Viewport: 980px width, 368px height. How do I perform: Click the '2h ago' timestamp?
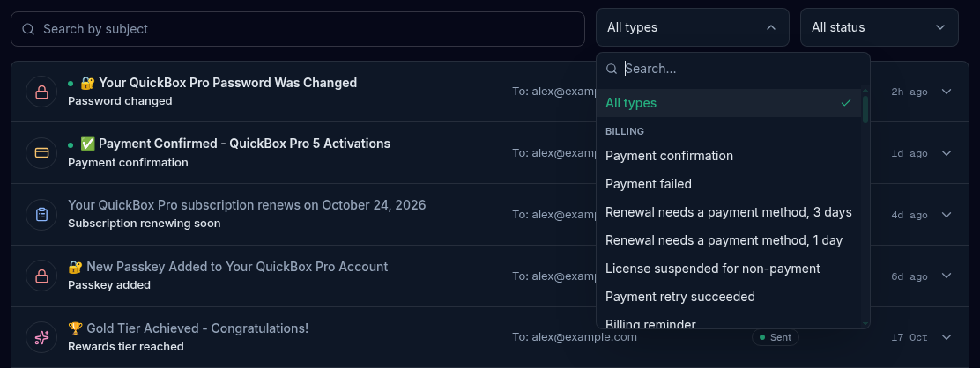coord(909,92)
